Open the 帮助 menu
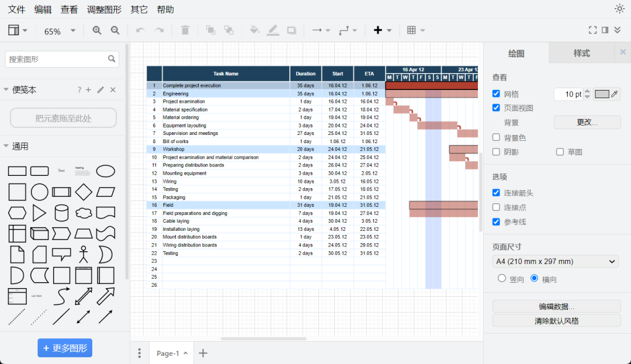 point(165,9)
